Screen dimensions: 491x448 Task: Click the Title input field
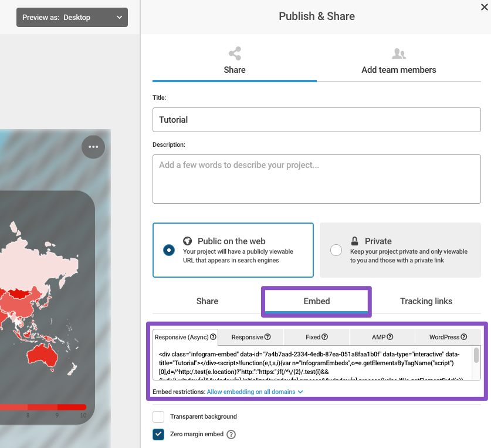[x=317, y=120]
